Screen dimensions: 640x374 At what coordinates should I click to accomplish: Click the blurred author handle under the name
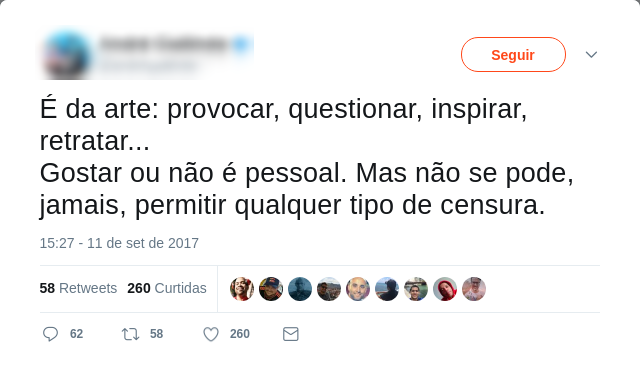(148, 65)
